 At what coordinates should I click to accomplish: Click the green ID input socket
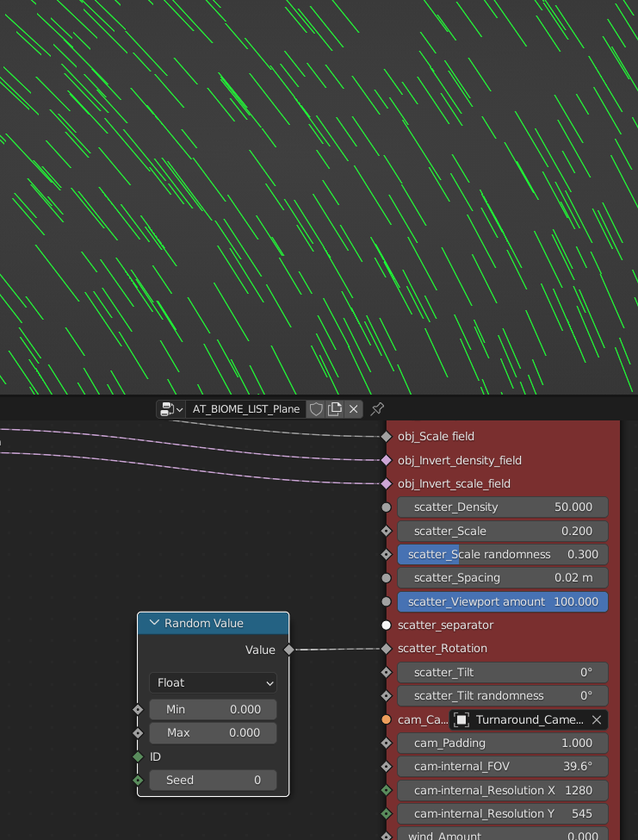click(138, 756)
